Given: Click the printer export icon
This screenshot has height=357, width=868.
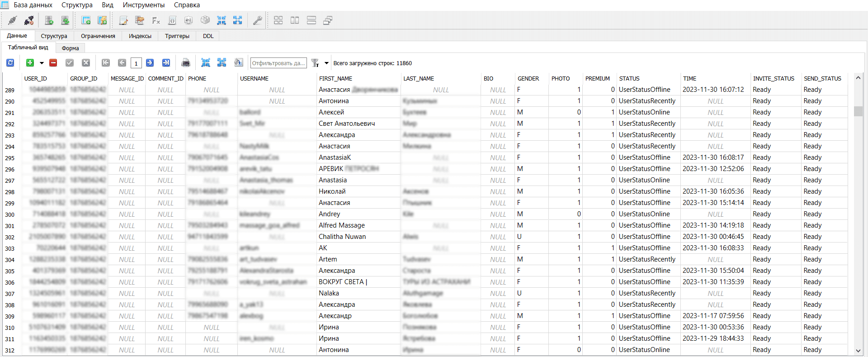Looking at the screenshot, I should 185,63.
